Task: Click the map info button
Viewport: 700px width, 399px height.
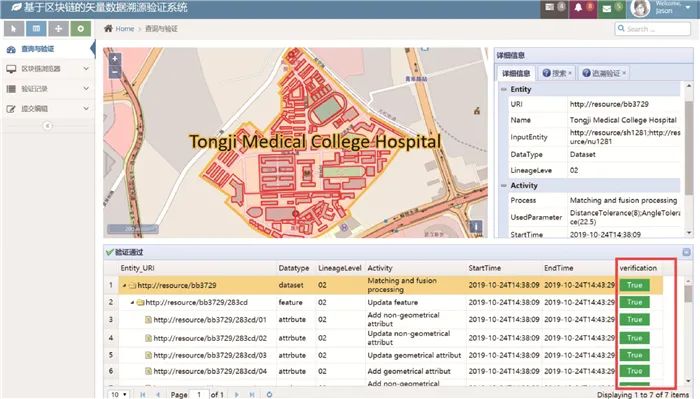Action: tap(476, 227)
